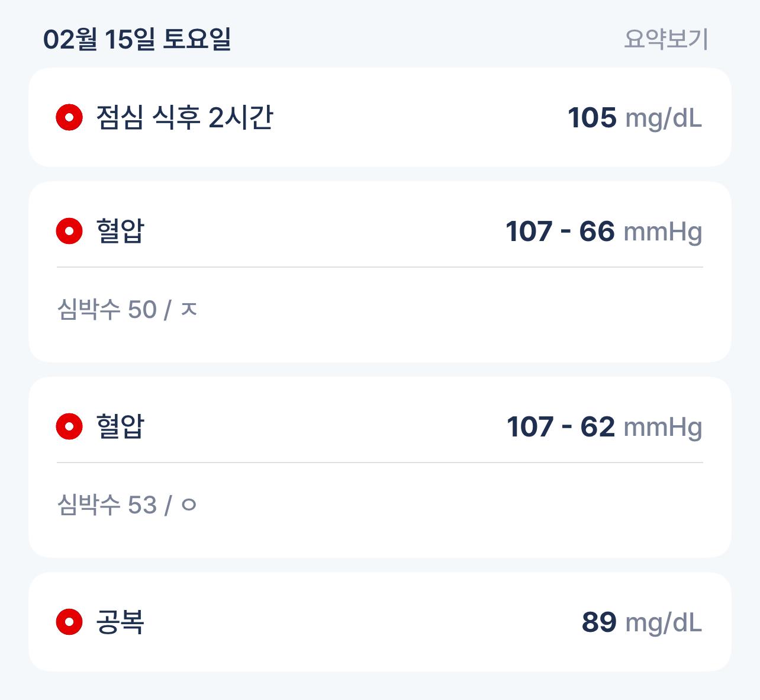Click red icon beside 공복 entry
Viewport: 760px width, 700px height.
[69, 622]
